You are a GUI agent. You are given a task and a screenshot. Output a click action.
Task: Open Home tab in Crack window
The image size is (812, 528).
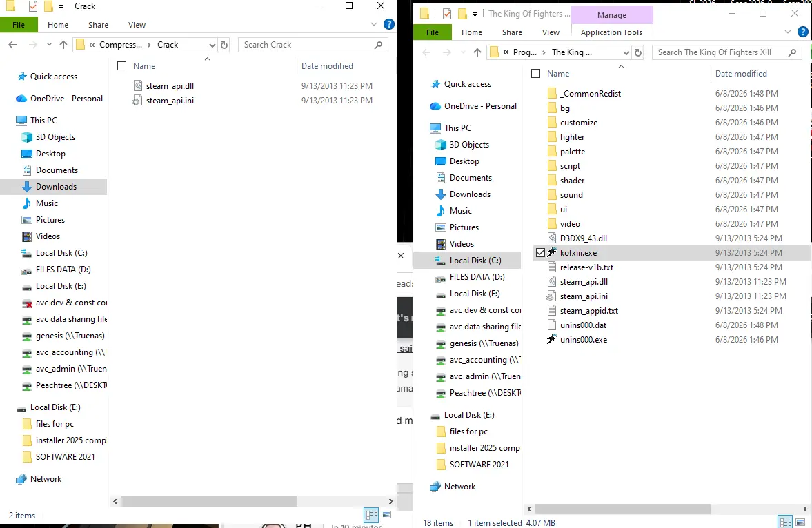tap(58, 25)
